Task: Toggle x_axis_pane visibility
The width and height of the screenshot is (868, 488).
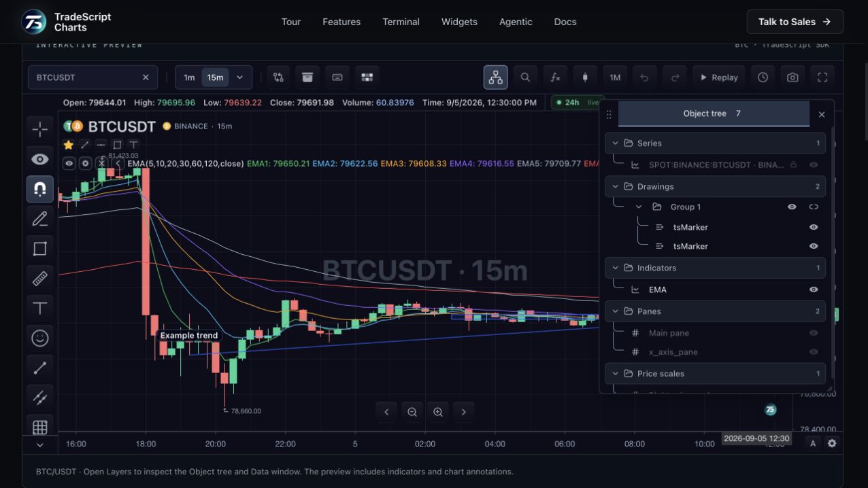Action: pyautogui.click(x=814, y=352)
